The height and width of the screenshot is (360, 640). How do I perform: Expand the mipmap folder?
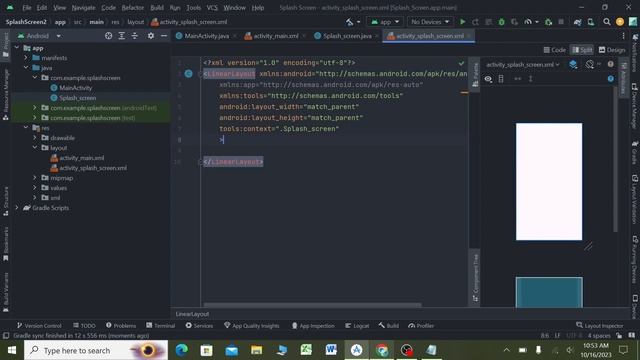[35, 178]
